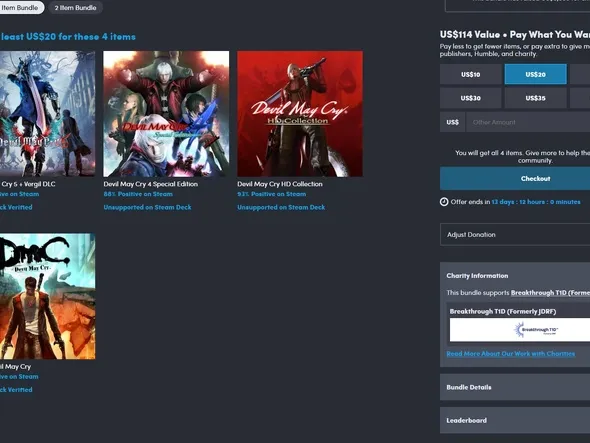Select the US$20 payment amount
The image size is (590, 443).
[x=535, y=75]
